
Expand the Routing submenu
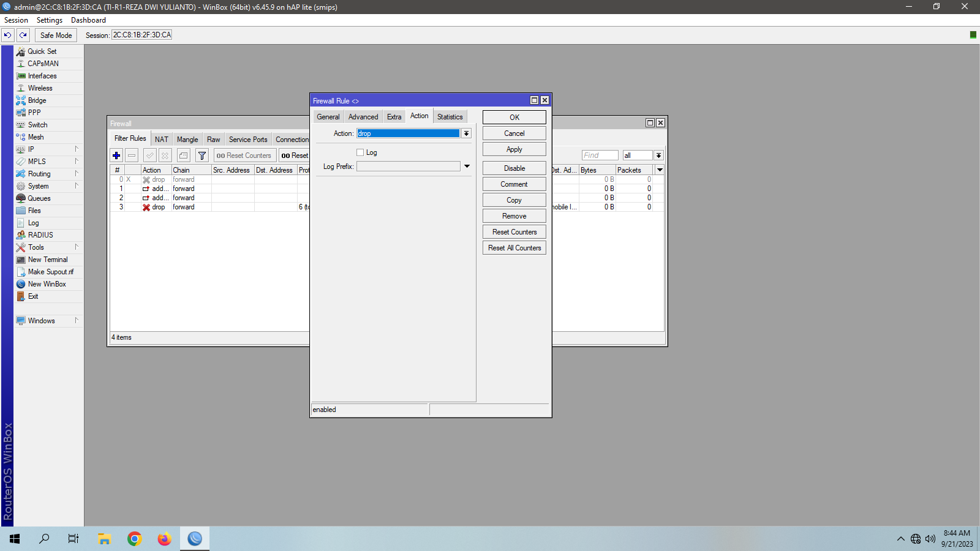77,173
